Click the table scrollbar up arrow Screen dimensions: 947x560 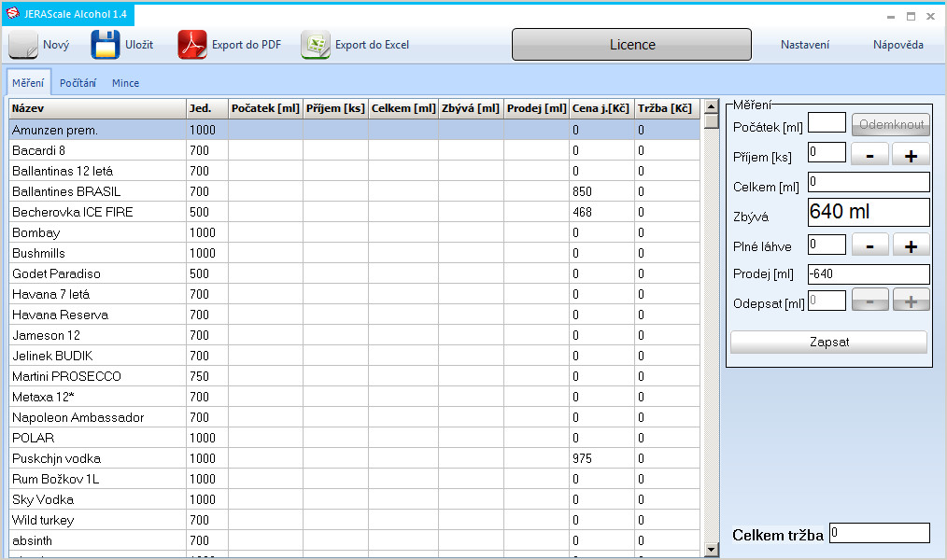(x=712, y=106)
